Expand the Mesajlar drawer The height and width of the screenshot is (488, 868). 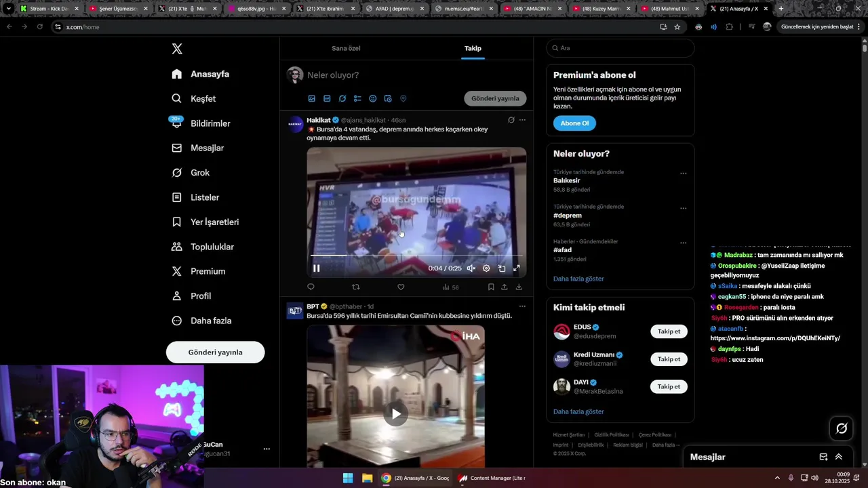(x=839, y=457)
